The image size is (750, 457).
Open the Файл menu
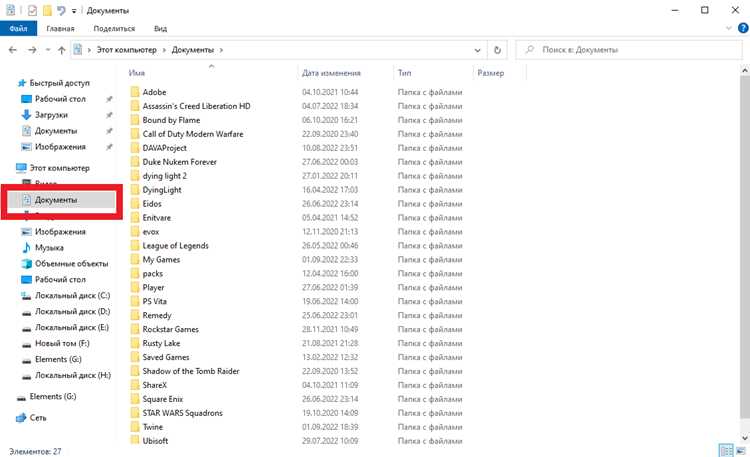pos(18,29)
